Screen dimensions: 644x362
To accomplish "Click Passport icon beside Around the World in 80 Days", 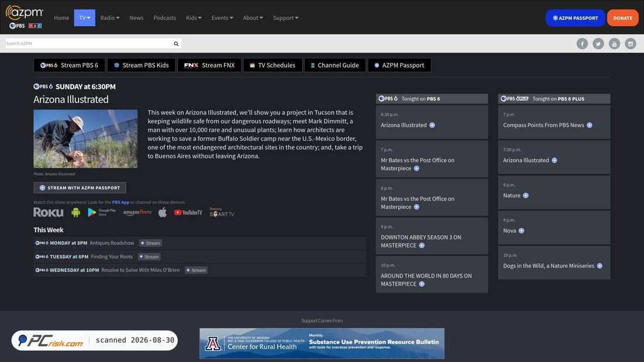I will [422, 284].
